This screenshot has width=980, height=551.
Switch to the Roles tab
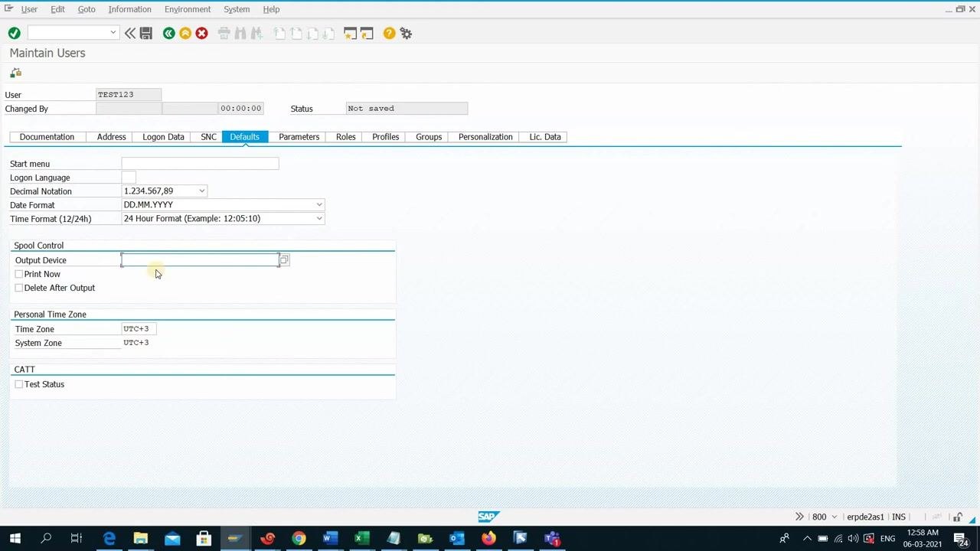pyautogui.click(x=345, y=137)
